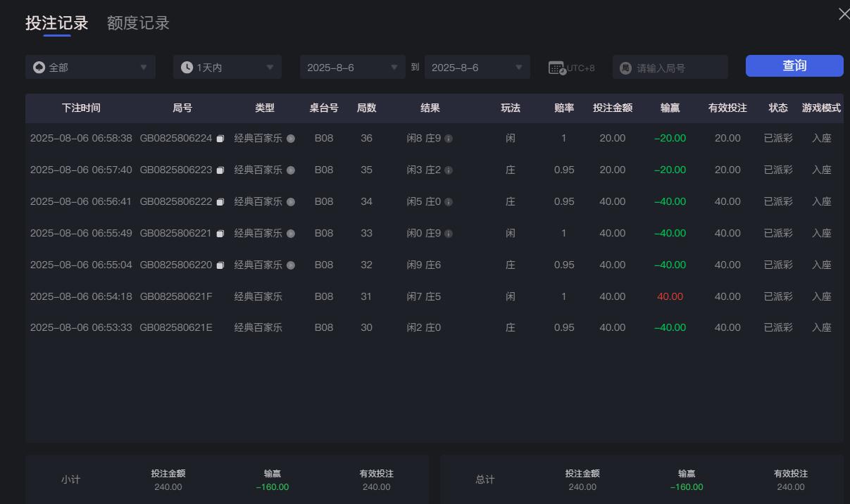Image resolution: width=850 pixels, height=504 pixels.
Task: Open the start date 2025-8-6 picker
Action: [x=352, y=67]
